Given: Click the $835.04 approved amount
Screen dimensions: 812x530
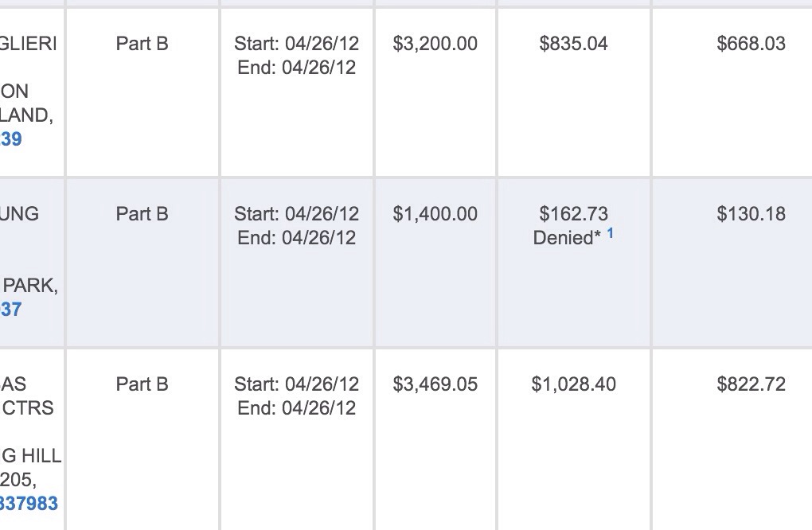Looking at the screenshot, I should point(573,44).
